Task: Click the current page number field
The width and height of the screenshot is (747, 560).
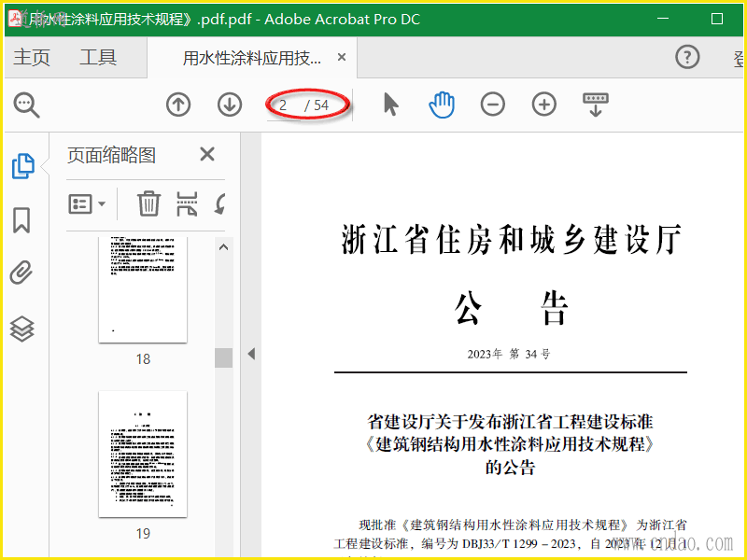Action: (x=284, y=105)
